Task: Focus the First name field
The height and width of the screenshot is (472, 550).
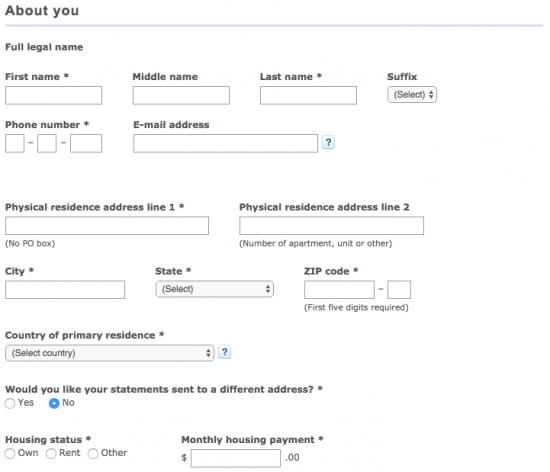Action: pos(53,95)
